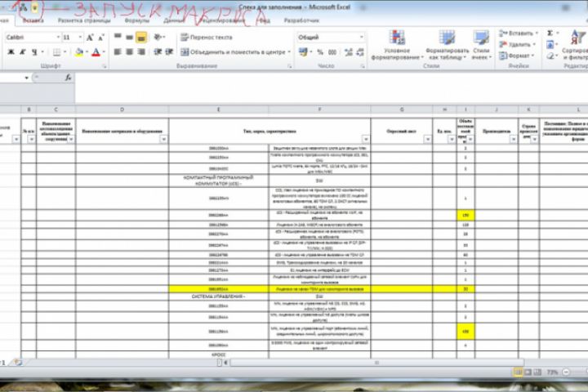Click the AutoSum sigma icon
This screenshot has width=588, height=392.
pyautogui.click(x=550, y=33)
